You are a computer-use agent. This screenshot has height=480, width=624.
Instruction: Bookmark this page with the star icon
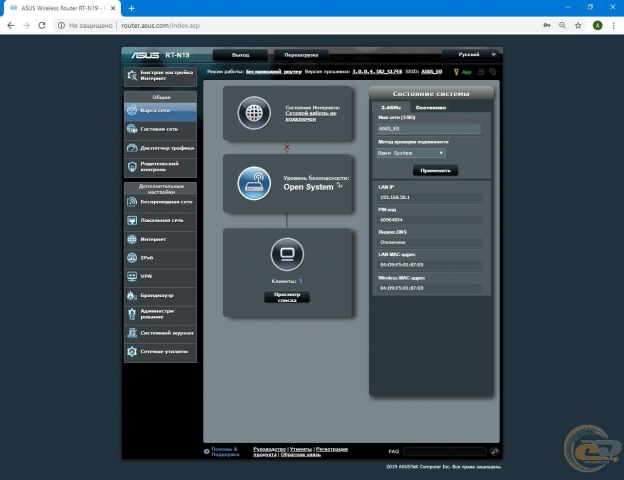[578, 25]
